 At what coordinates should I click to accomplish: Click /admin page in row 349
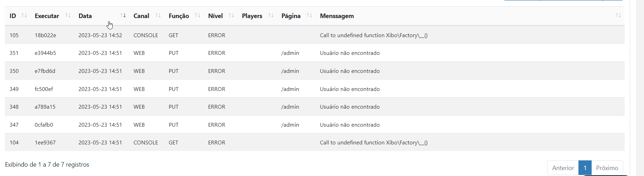point(290,89)
